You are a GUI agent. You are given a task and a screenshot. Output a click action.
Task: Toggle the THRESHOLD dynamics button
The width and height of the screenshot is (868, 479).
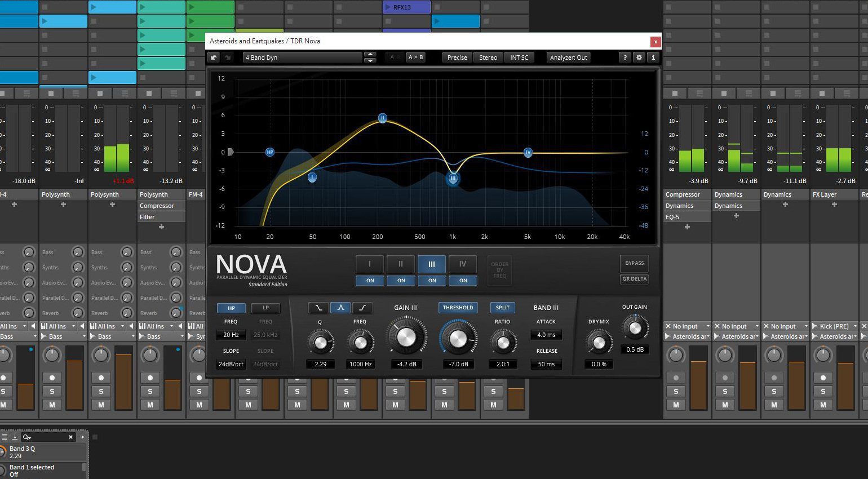tap(458, 308)
